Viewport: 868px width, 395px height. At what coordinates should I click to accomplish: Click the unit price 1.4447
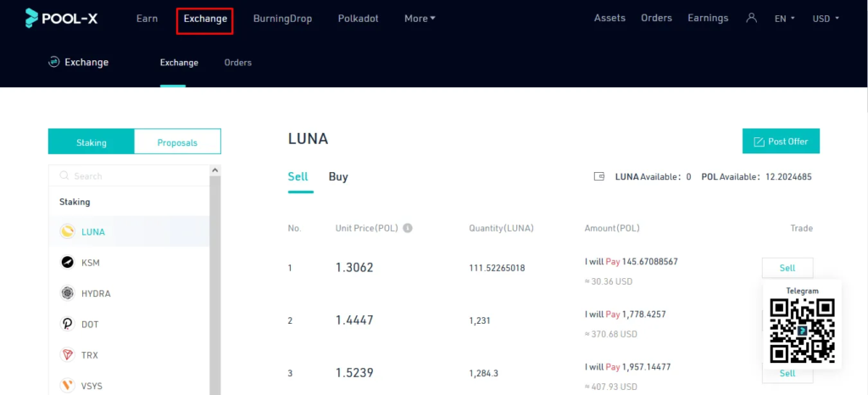click(x=354, y=320)
